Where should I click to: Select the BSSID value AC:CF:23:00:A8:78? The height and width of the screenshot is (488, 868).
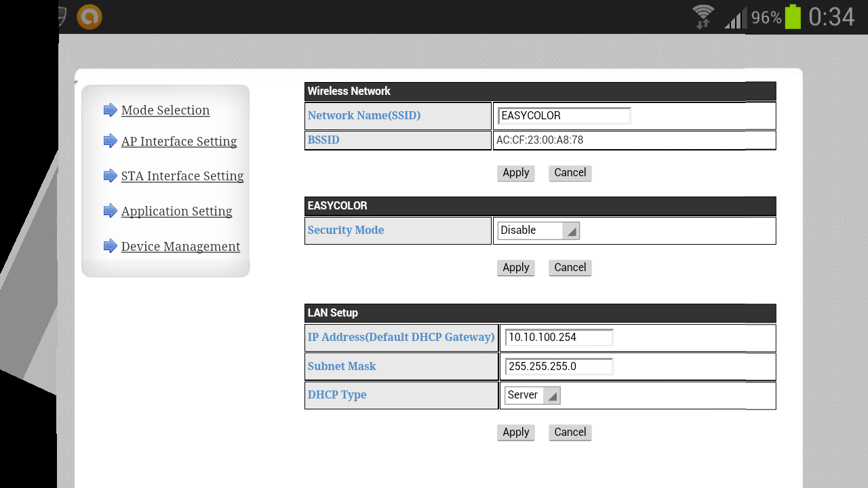pyautogui.click(x=540, y=140)
